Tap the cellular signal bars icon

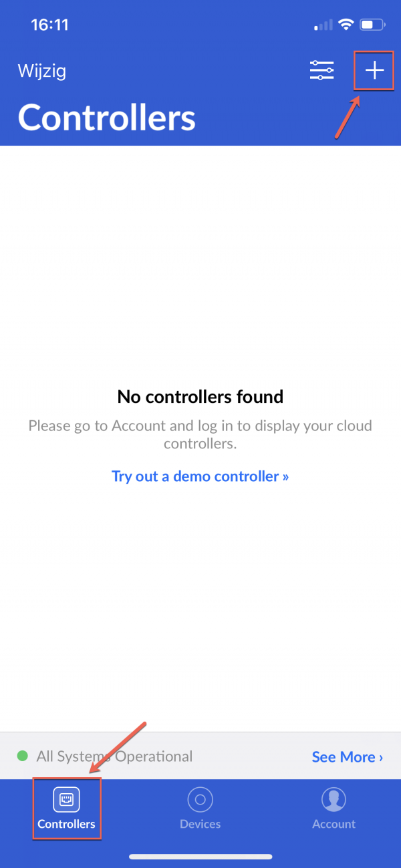pos(323,25)
